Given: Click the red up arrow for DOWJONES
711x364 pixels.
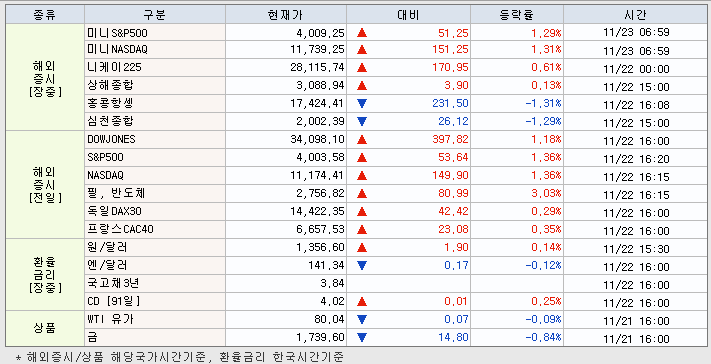Looking at the screenshot, I should point(362,140).
